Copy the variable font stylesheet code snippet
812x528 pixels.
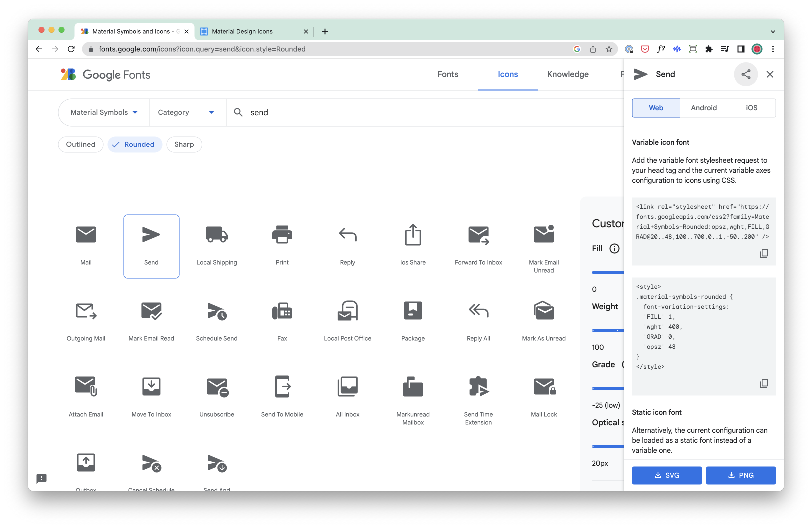pyautogui.click(x=764, y=253)
